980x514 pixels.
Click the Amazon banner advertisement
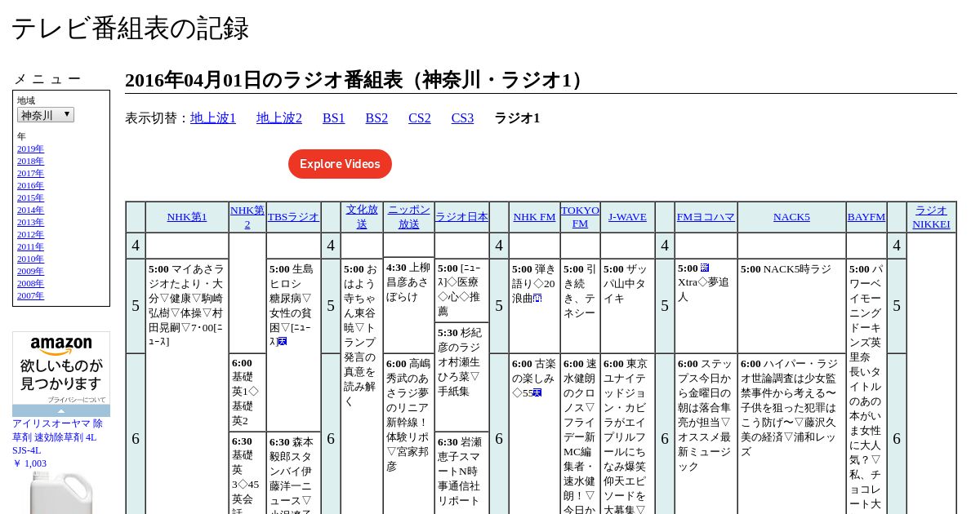click(61, 374)
